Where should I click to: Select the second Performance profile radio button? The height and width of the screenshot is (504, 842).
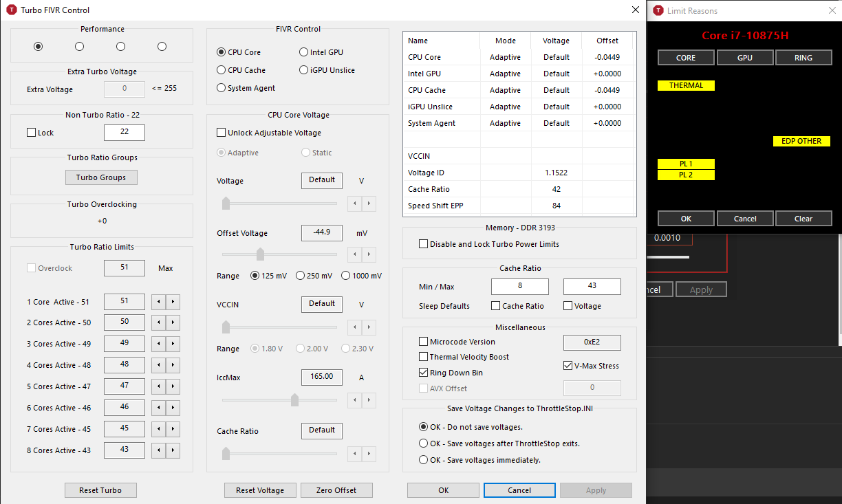pos(80,47)
